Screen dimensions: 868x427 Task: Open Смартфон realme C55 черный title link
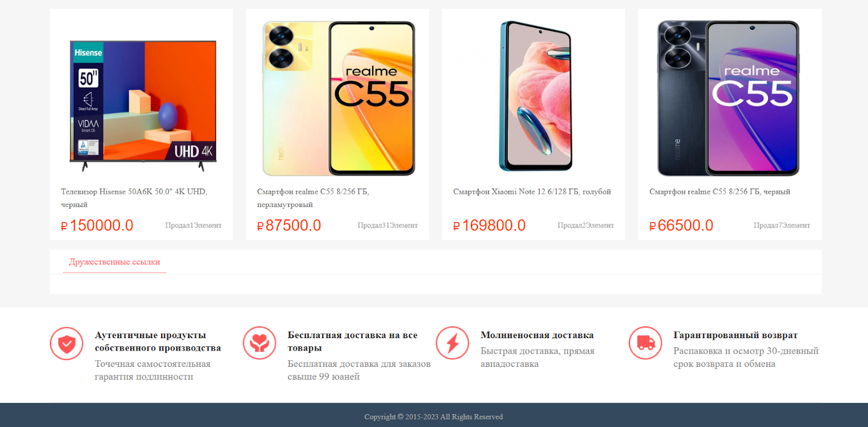coord(720,192)
